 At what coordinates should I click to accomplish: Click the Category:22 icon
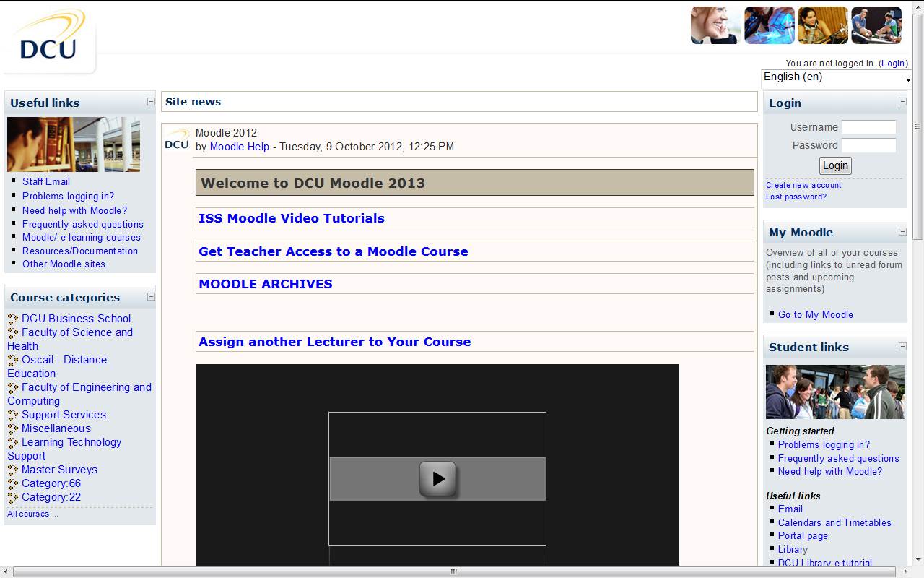(13, 497)
